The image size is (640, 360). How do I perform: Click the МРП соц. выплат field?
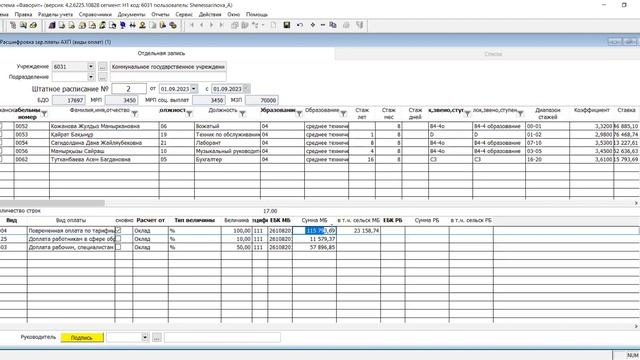pyautogui.click(x=209, y=100)
